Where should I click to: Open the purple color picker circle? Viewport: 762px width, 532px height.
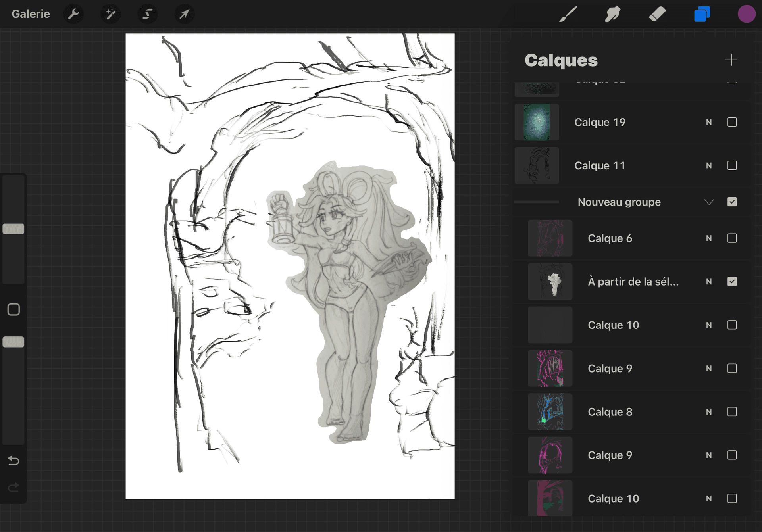pos(747,14)
